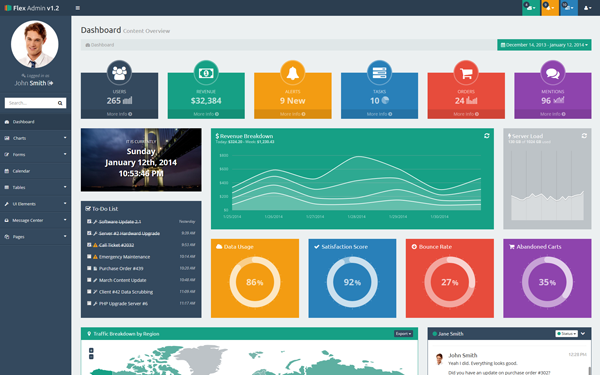Zoom in on the traffic map

click(x=91, y=351)
